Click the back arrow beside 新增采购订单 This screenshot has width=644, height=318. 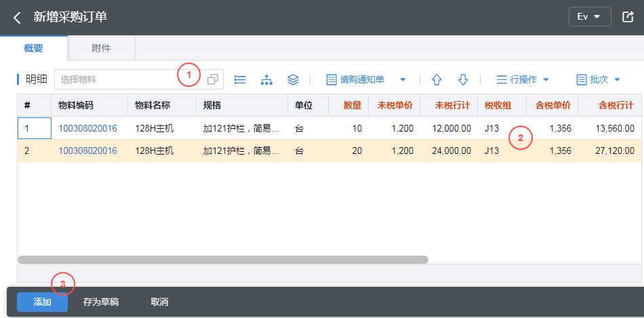tap(18, 18)
